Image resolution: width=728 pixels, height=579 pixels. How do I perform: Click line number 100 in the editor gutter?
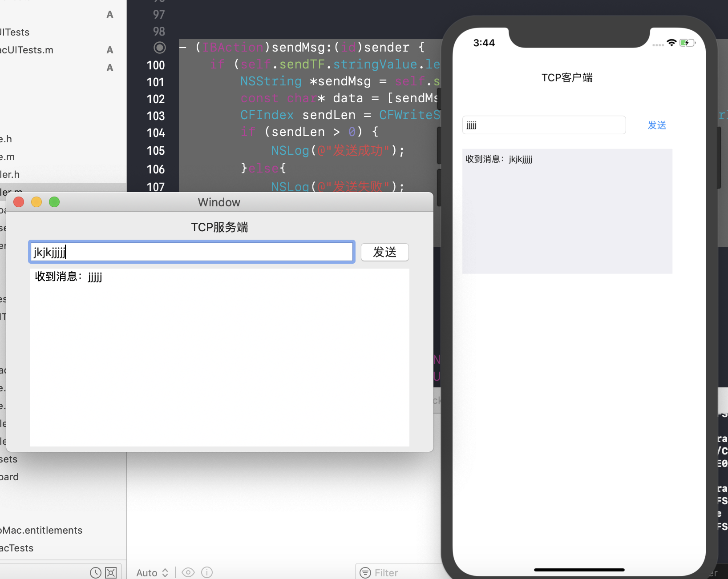[156, 65]
